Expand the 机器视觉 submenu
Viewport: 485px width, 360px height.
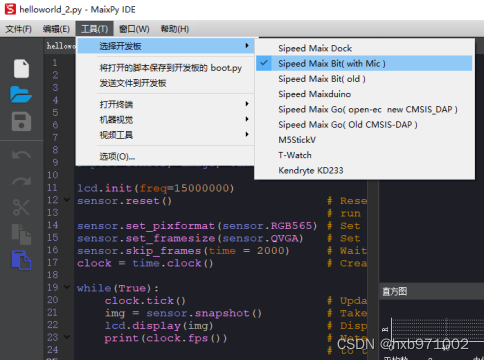point(166,120)
